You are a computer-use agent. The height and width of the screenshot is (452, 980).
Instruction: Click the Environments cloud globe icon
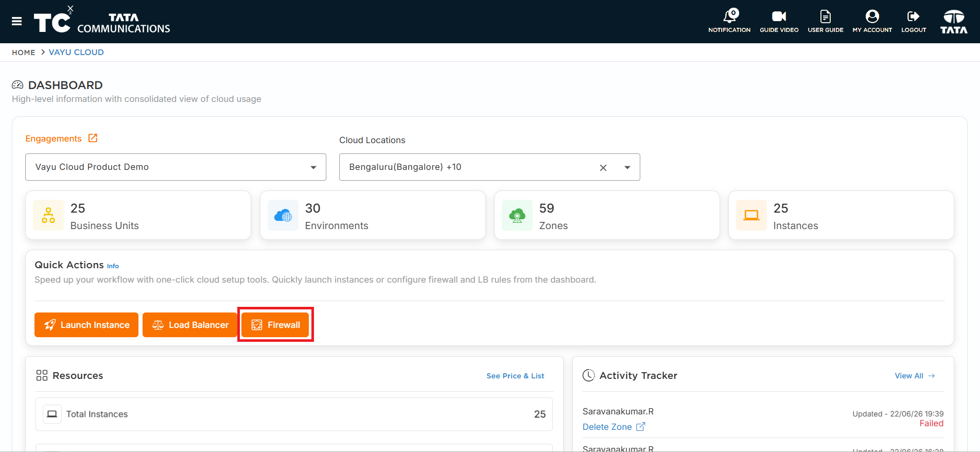pyautogui.click(x=283, y=215)
